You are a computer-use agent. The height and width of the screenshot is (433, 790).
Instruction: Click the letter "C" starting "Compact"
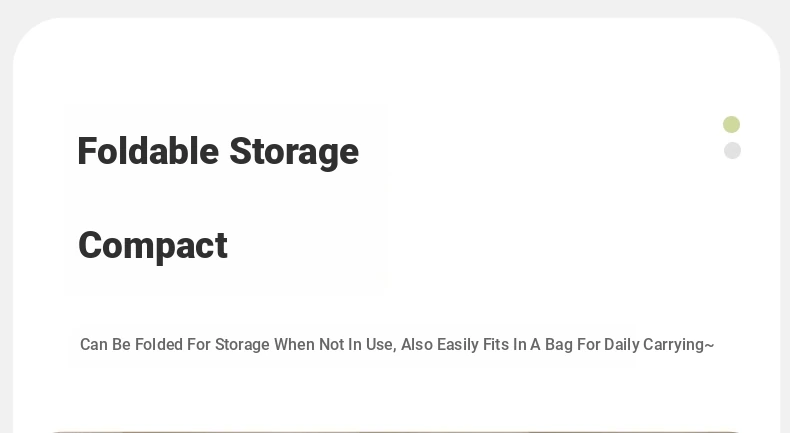pos(89,246)
